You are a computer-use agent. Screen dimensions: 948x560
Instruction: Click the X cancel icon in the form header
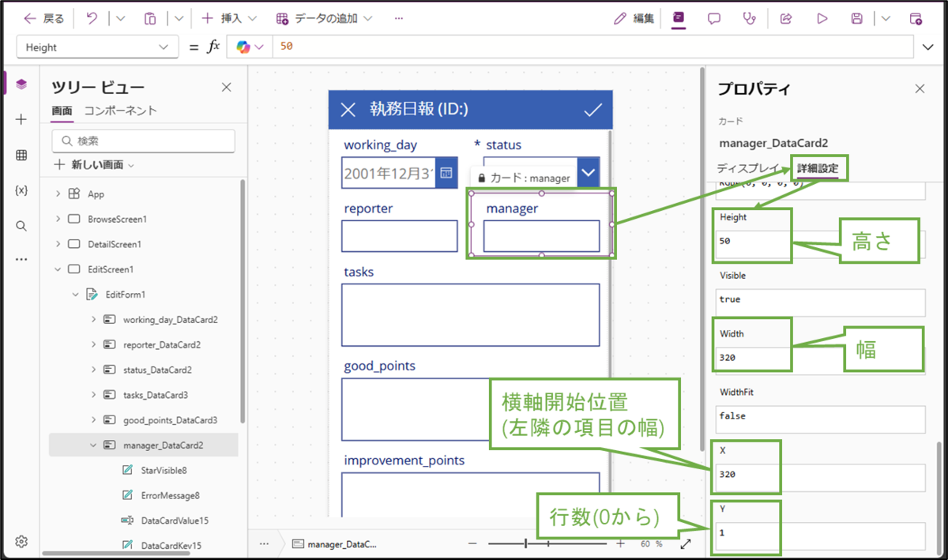(348, 110)
